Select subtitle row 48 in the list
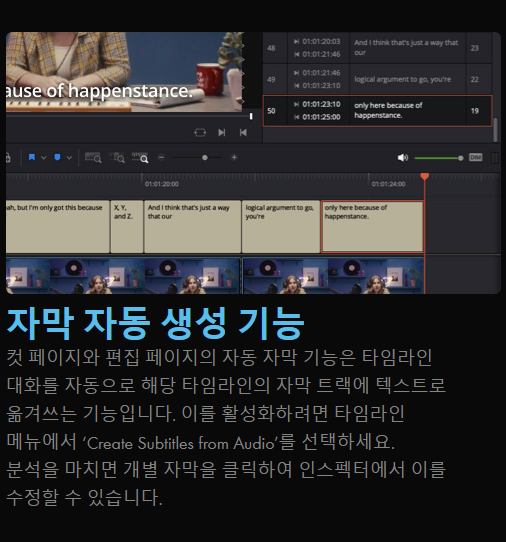Screen dimensions: 506x542 [377, 48]
